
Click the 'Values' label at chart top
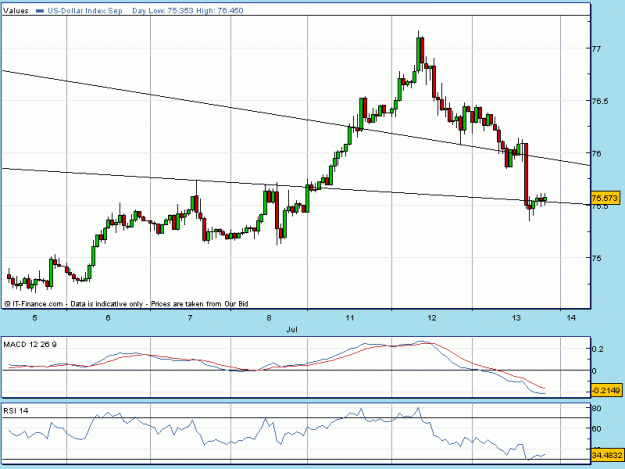[16, 11]
